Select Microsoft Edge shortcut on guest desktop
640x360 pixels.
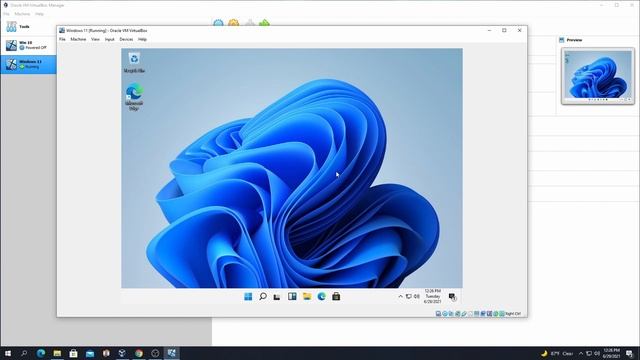134,97
